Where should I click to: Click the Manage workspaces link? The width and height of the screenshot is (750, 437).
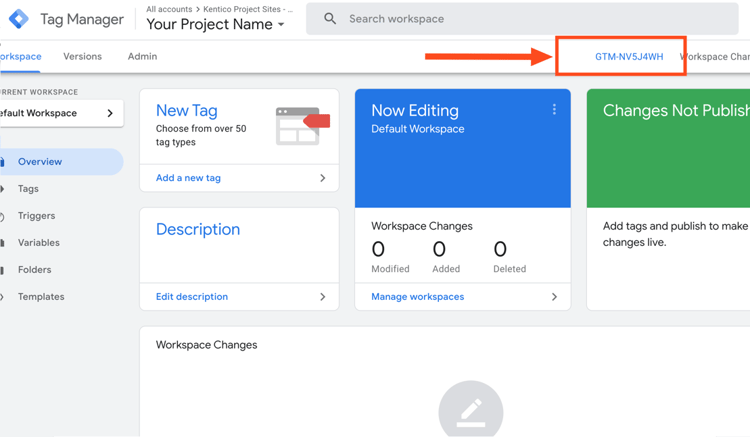[418, 297]
